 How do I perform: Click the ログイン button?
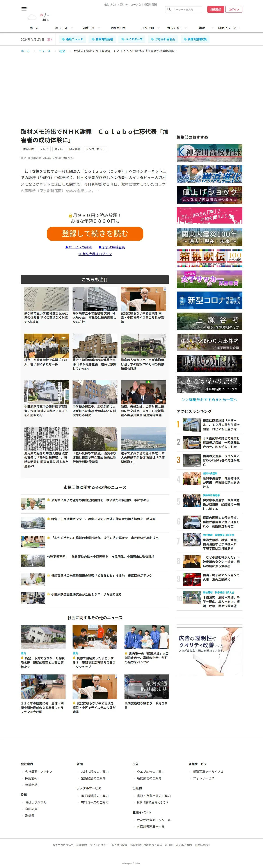234,9
